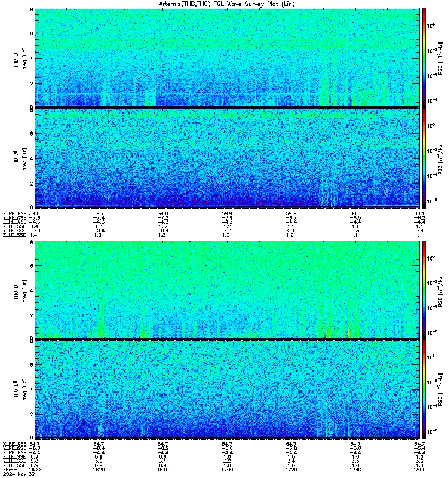The width and height of the screenshot is (448, 478).
Task: Click the plot title 'Artemis(THB,THC) FGL Wave Survey Plot (Lin)'
Action: (227, 4)
